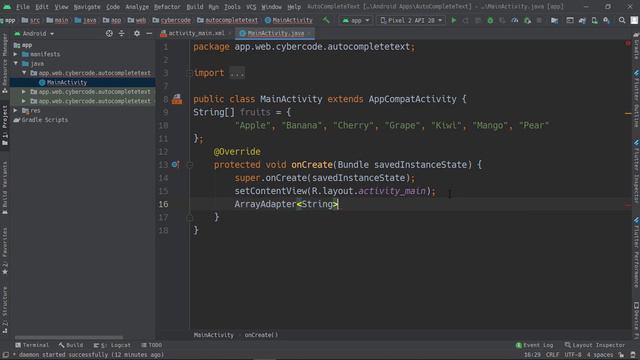640x360 pixels.
Task: Open Flutter Outline panel on right edge
Action: (x=636, y=99)
